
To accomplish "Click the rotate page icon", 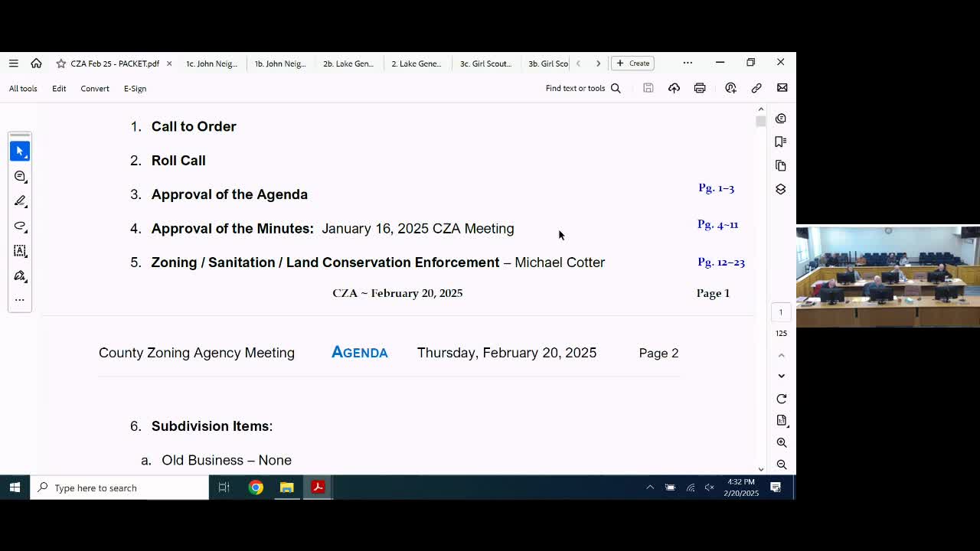I will tap(781, 399).
